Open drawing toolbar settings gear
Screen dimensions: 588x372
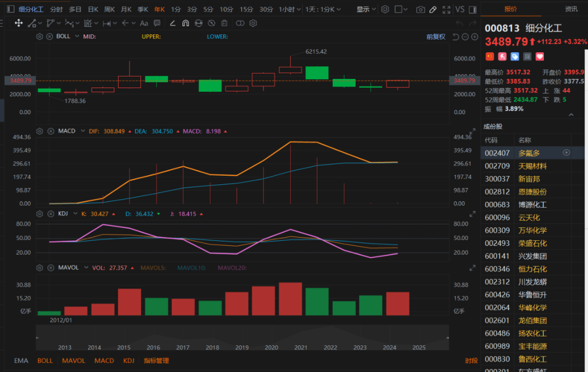[x=253, y=23]
